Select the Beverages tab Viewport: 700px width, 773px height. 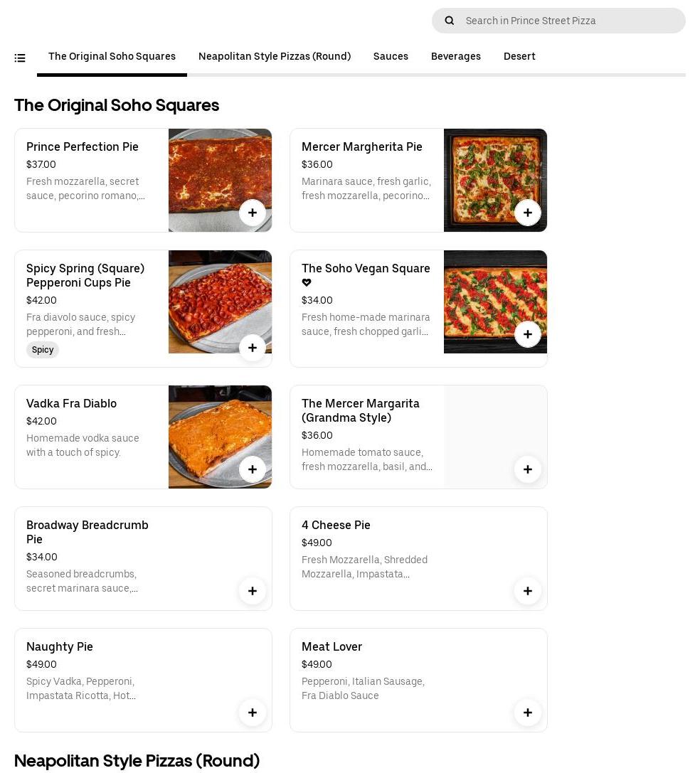(456, 56)
